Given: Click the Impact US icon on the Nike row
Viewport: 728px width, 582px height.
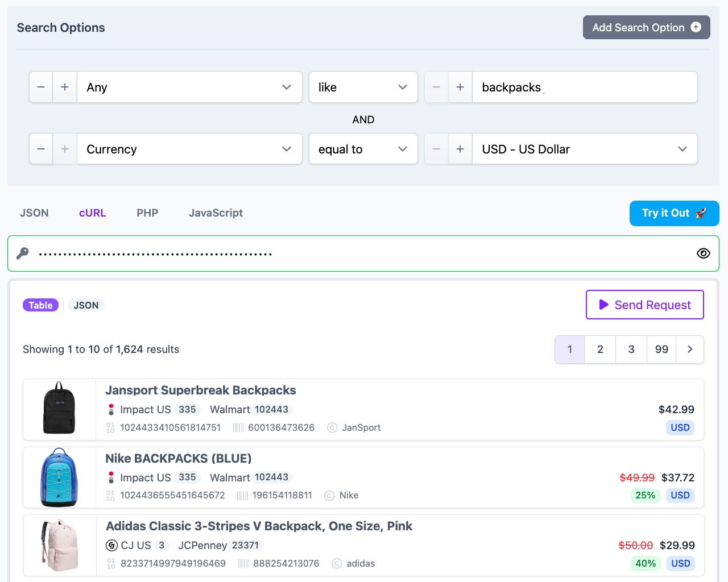Looking at the screenshot, I should (x=111, y=477).
